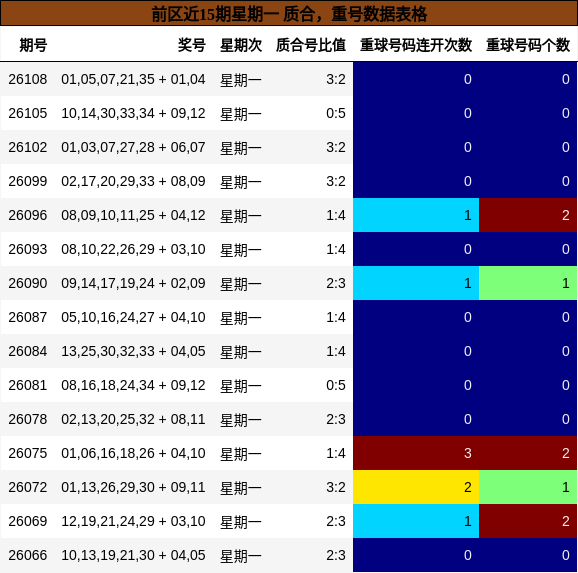
Task: Select winning numbers 12,19,21,24,29 + 03,10
Action: [x=133, y=521]
